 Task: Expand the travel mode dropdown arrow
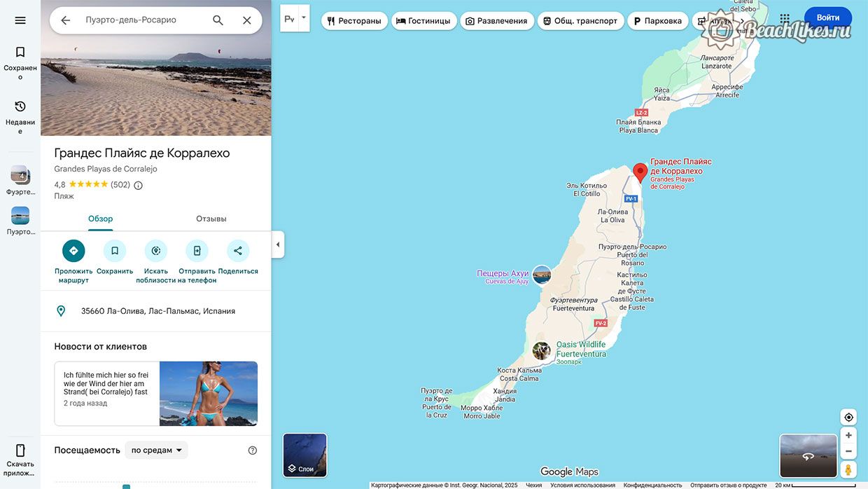(304, 18)
